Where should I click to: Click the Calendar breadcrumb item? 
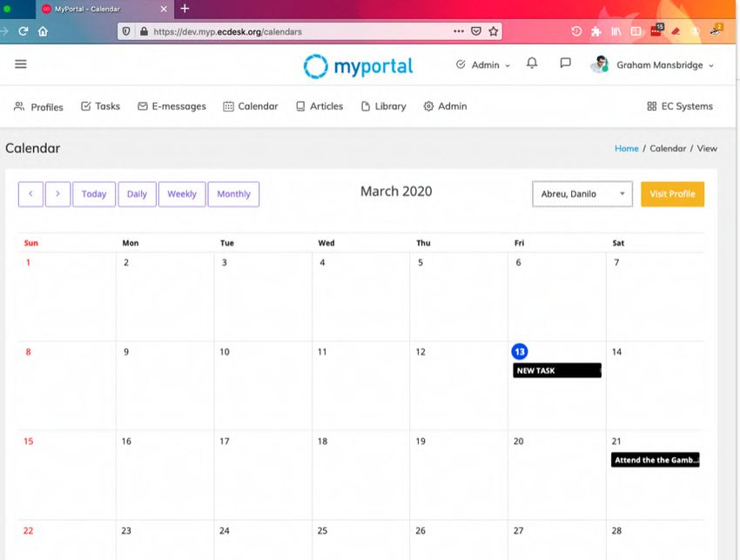click(668, 148)
